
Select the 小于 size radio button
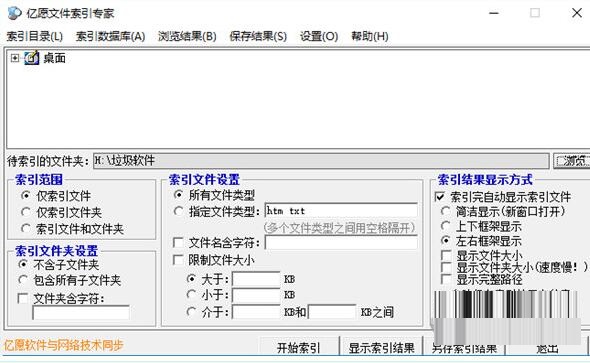192,294
